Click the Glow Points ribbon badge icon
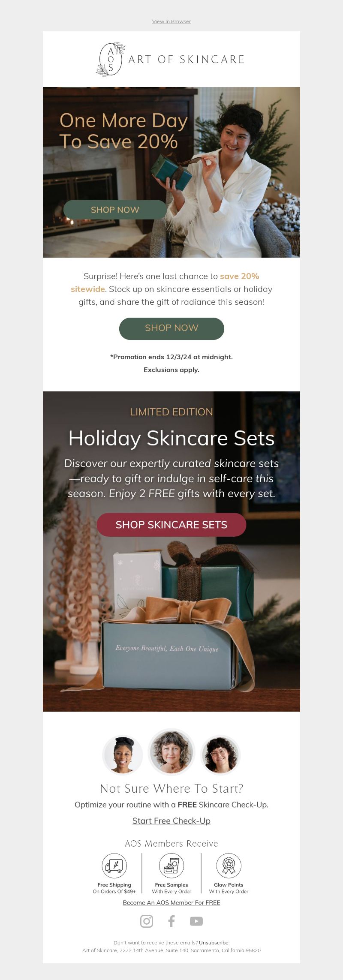The width and height of the screenshot is (343, 980). pos(229,866)
